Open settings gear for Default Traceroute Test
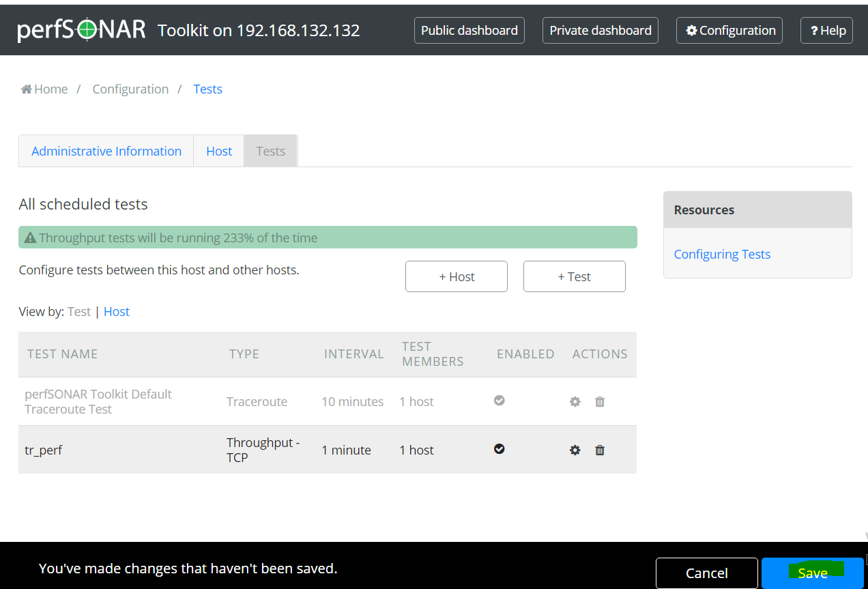Screen dimensions: 868x589 click(575, 401)
